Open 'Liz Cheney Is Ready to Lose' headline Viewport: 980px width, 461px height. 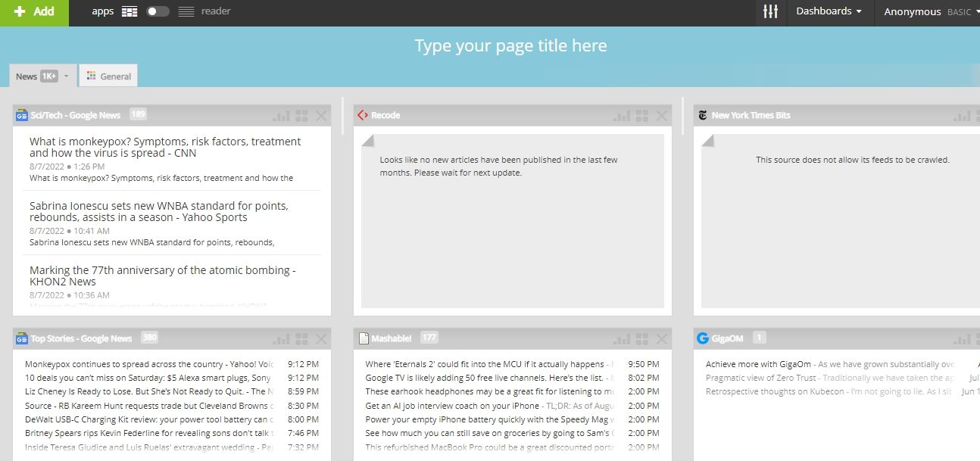(149, 391)
